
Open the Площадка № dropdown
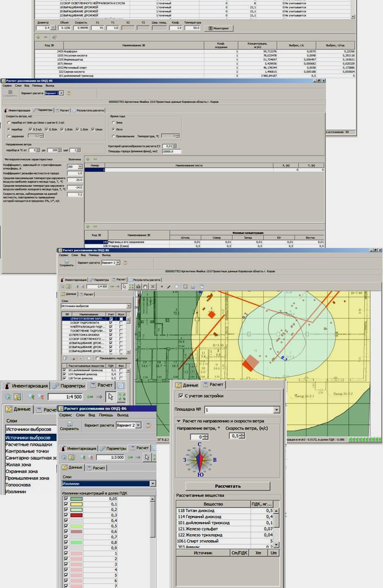(x=276, y=410)
